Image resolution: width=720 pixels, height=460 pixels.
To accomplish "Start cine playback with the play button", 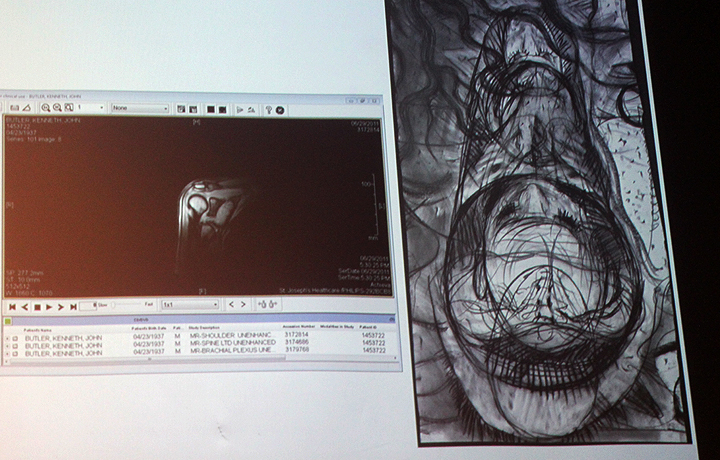I will (x=49, y=307).
